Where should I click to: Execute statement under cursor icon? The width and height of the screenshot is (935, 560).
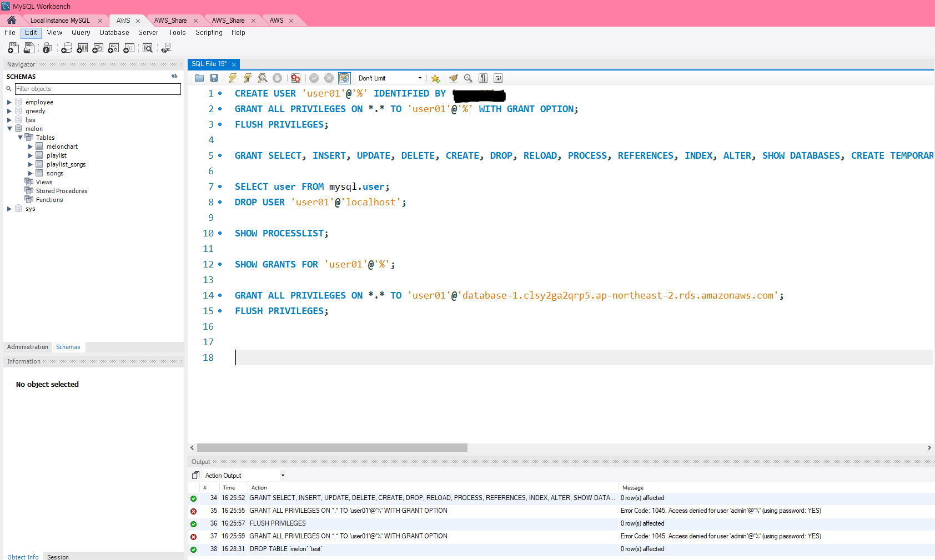(x=248, y=78)
